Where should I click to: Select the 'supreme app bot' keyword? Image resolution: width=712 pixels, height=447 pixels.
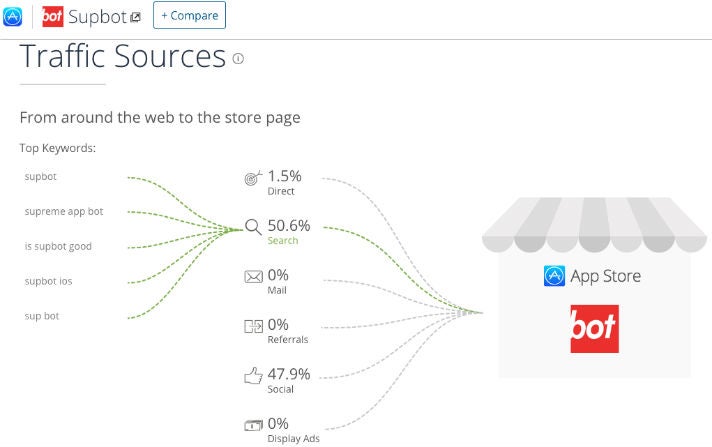tap(64, 212)
